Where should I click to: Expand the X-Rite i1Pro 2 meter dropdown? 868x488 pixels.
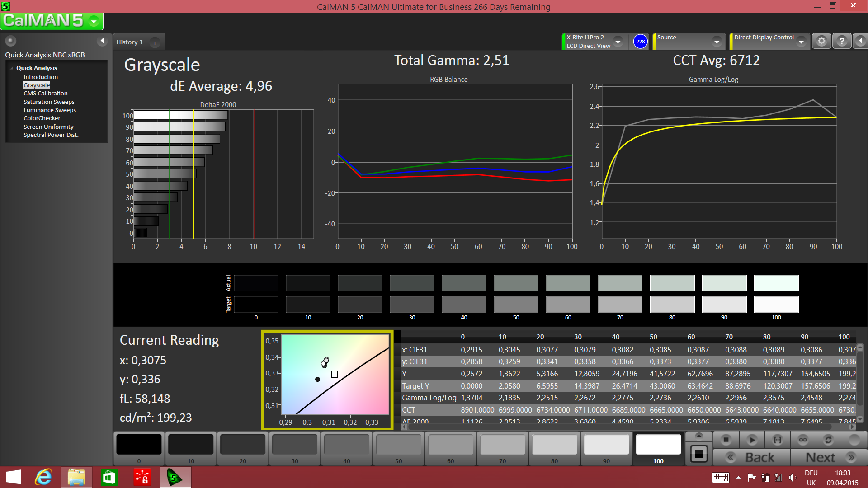[618, 42]
